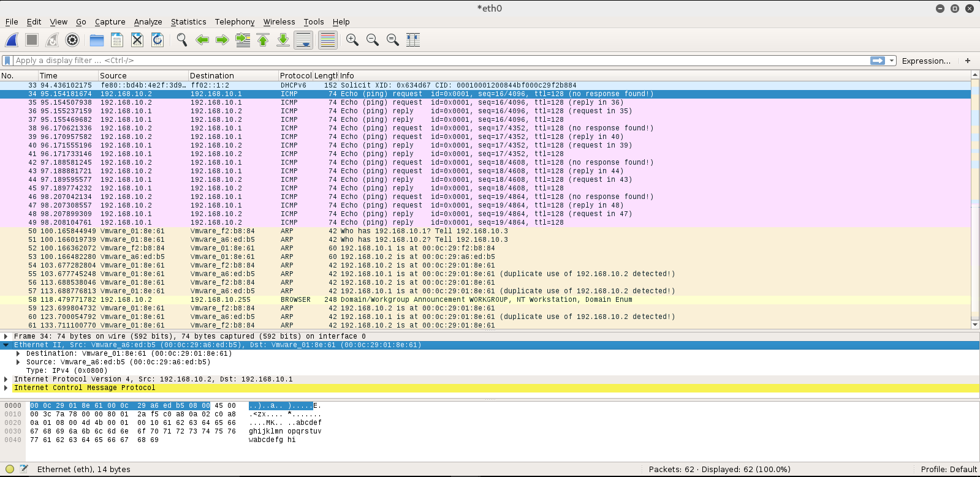Image resolution: width=980 pixels, height=477 pixels.
Task: Click Profile: Default in status bar
Action: 948,469
